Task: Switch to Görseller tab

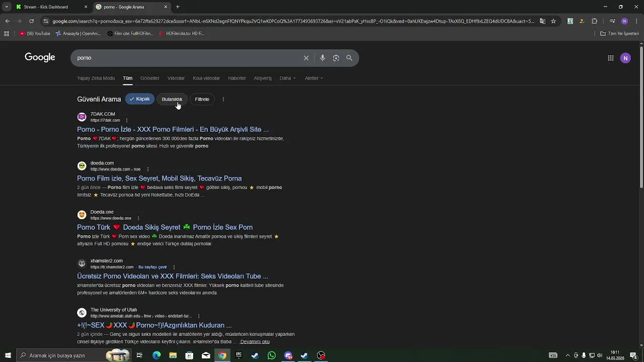Action: 150,78
